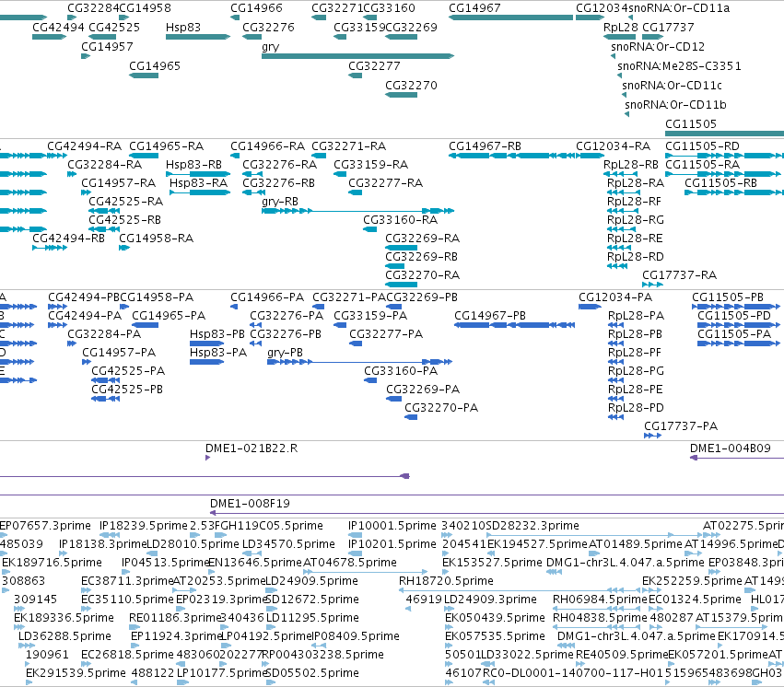The height and width of the screenshot is (687, 784).
Task: Select the CG14967-PB protein label
Action: pos(490,316)
